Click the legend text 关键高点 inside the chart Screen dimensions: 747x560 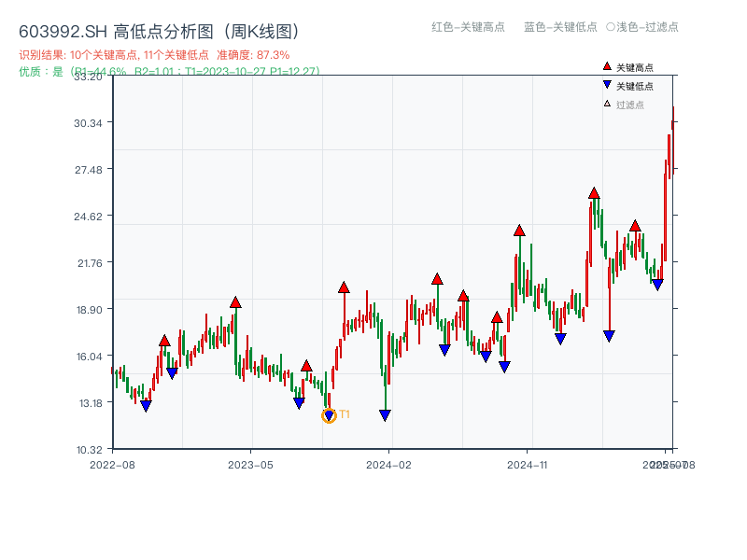[635, 67]
